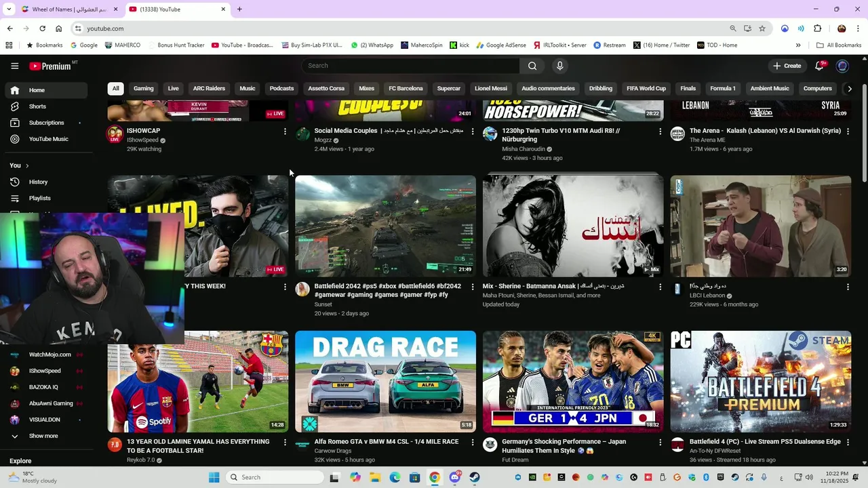Click the Create button
The image size is (868, 488).
click(787, 66)
